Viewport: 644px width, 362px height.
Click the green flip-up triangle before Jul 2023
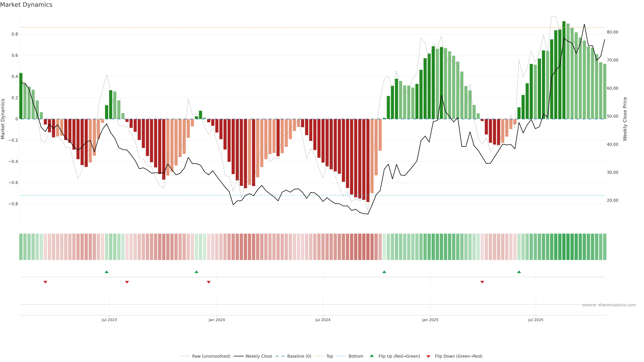pyautogui.click(x=106, y=272)
